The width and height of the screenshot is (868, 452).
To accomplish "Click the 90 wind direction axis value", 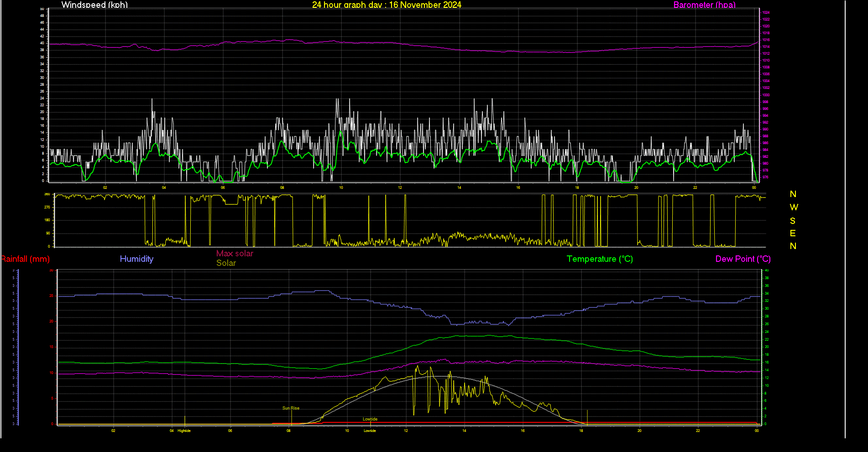I will [48, 233].
